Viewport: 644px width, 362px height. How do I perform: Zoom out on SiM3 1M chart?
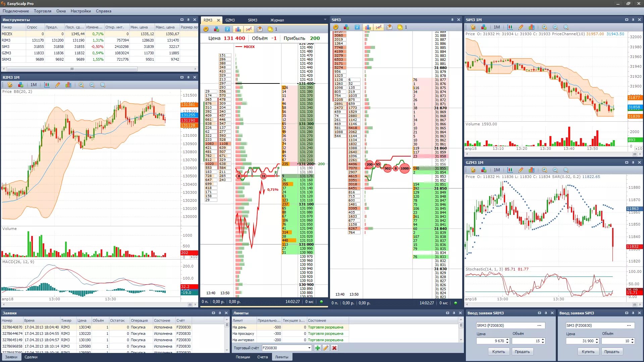(x=555, y=27)
